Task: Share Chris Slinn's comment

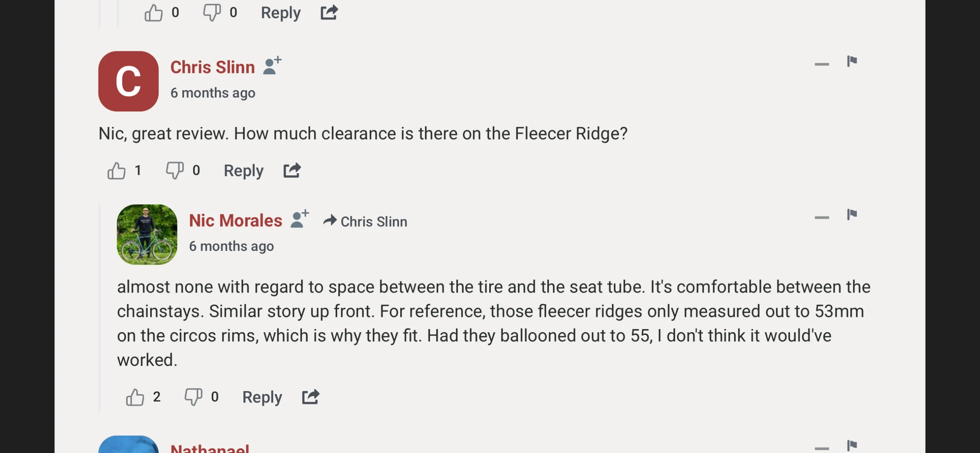Action: 292,170
